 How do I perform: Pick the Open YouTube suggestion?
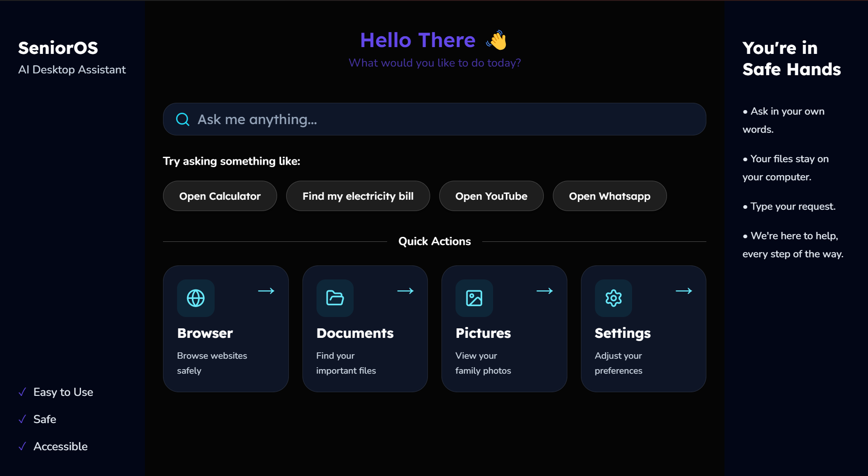491,196
